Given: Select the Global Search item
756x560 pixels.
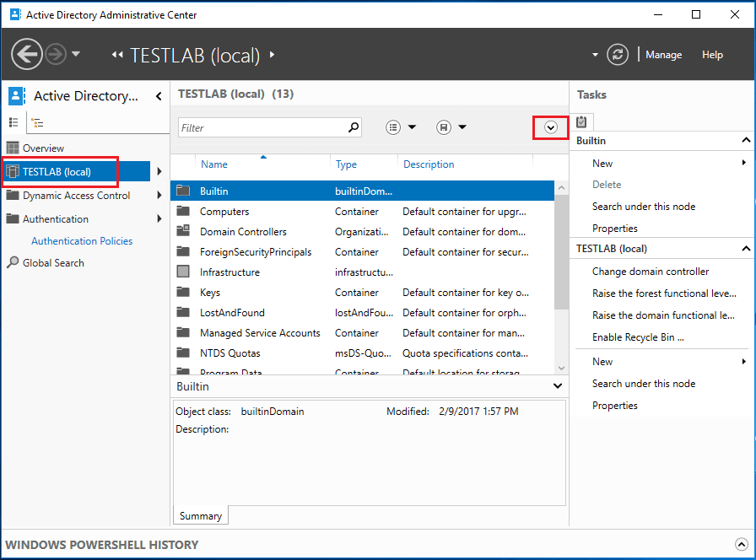Looking at the screenshot, I should point(53,263).
